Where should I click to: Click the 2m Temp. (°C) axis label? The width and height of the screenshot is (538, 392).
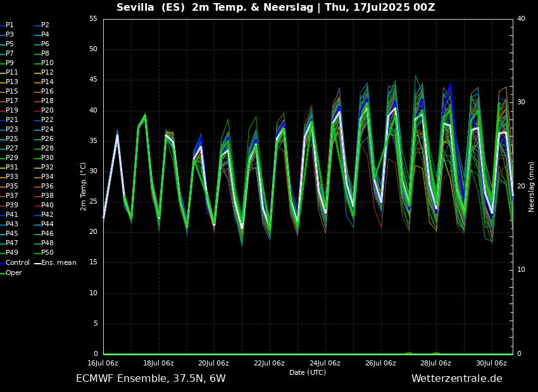click(84, 187)
